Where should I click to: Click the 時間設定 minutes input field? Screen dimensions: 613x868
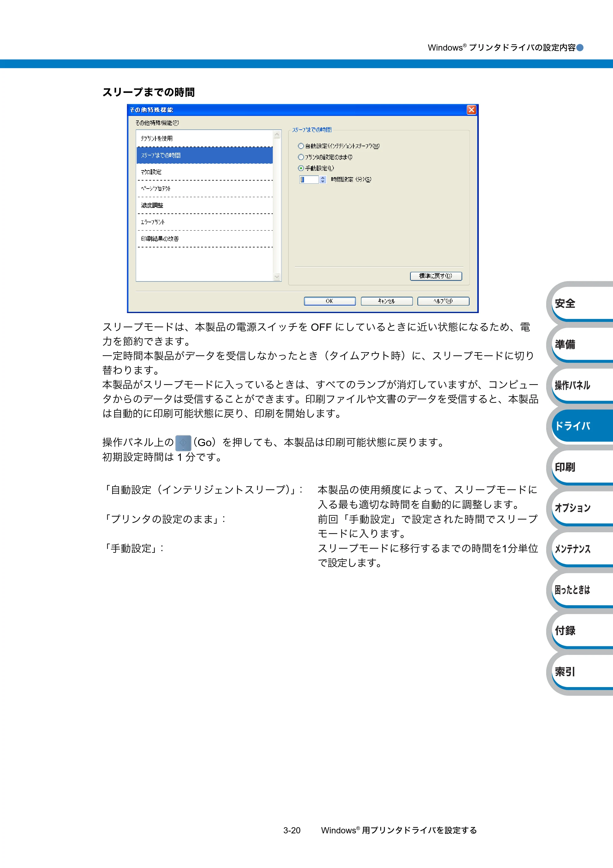(309, 180)
